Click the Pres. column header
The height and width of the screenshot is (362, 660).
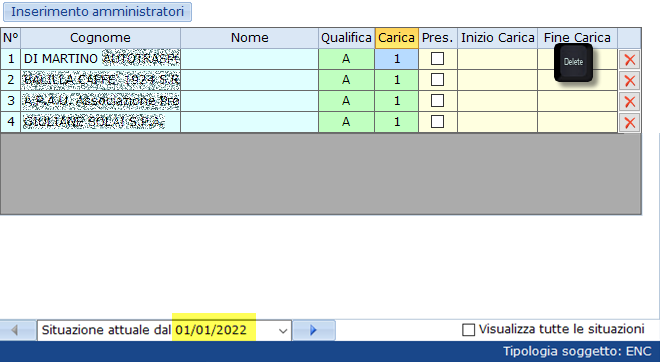[438, 38]
